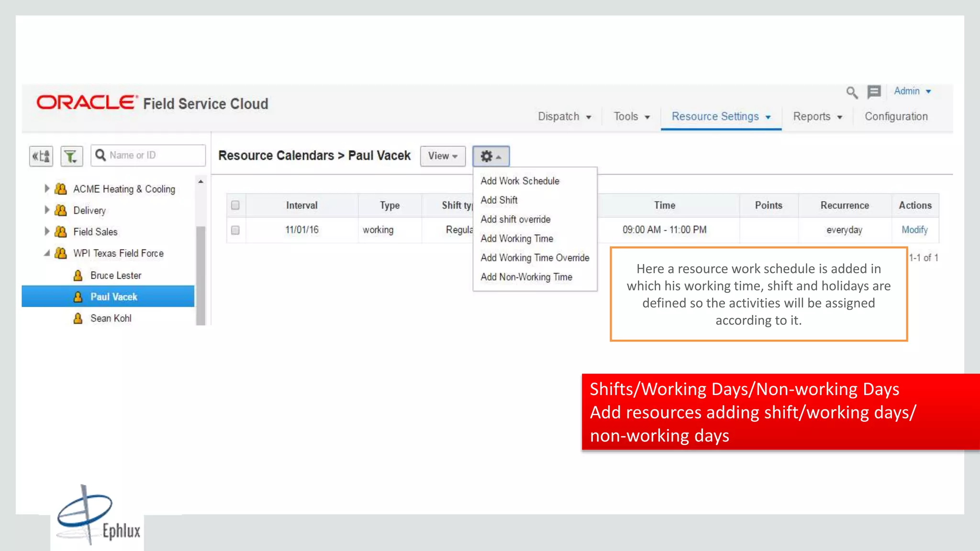The height and width of the screenshot is (551, 980).
Task: Open the Resource Settings menu
Action: (x=721, y=117)
